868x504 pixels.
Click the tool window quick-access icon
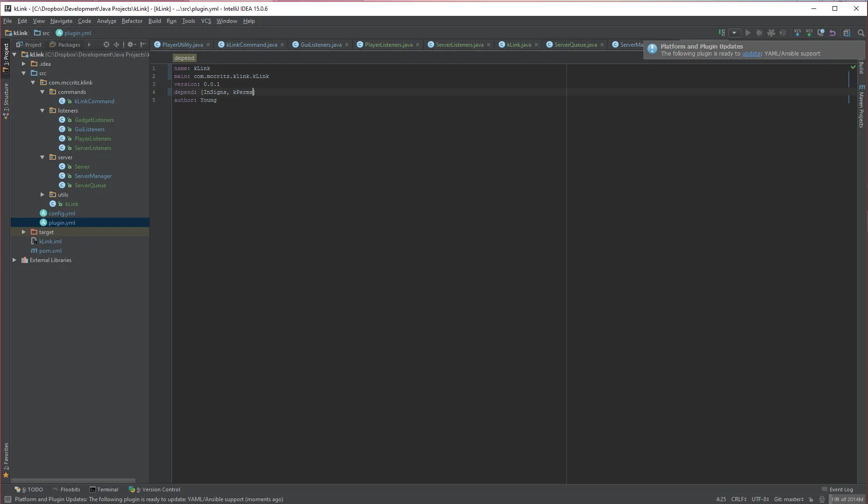[x=7, y=499]
